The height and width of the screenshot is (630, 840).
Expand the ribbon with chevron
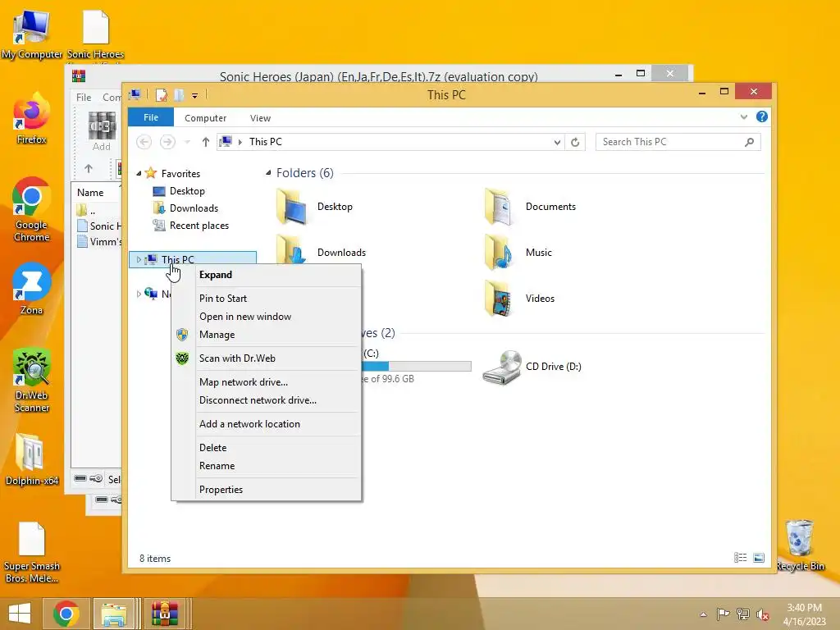tap(743, 116)
